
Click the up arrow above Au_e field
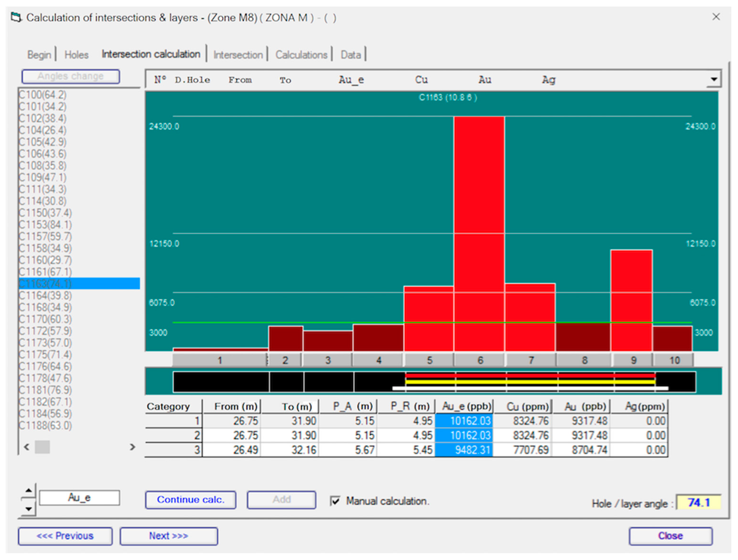(29, 490)
